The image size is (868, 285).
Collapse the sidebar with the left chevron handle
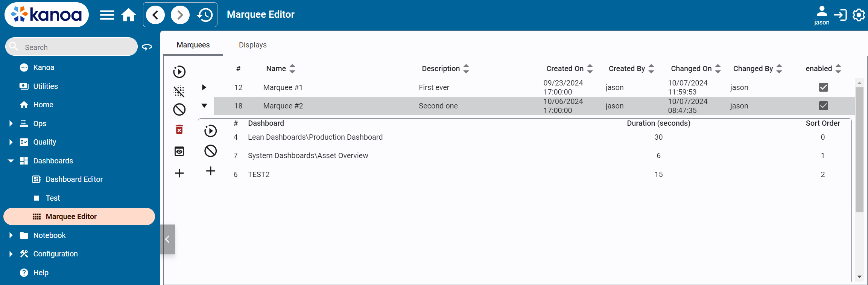point(167,239)
